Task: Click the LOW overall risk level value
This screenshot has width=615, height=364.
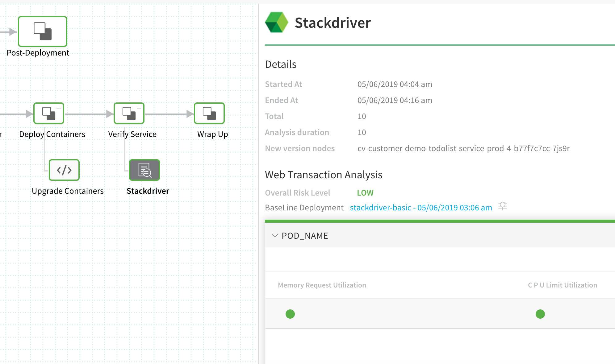Action: tap(365, 193)
